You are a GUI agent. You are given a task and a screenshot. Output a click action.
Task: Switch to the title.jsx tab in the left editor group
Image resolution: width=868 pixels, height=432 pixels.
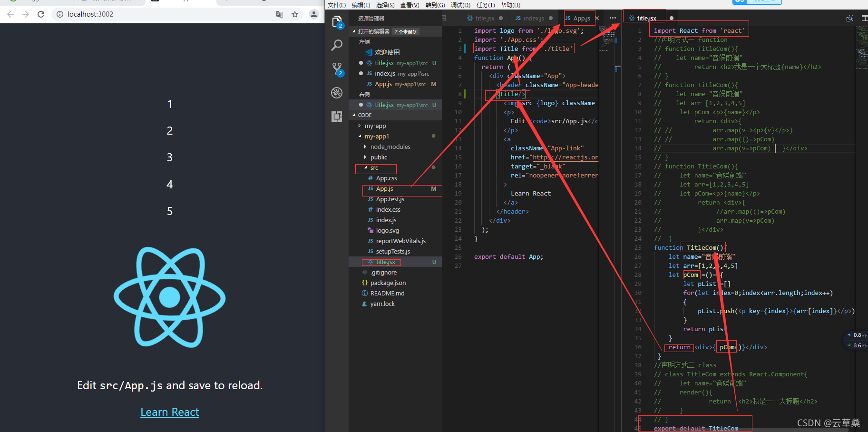[x=484, y=18]
